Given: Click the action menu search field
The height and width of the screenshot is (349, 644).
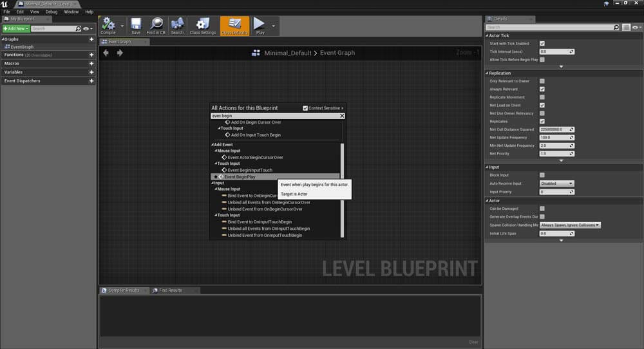Looking at the screenshot, I should click(275, 116).
